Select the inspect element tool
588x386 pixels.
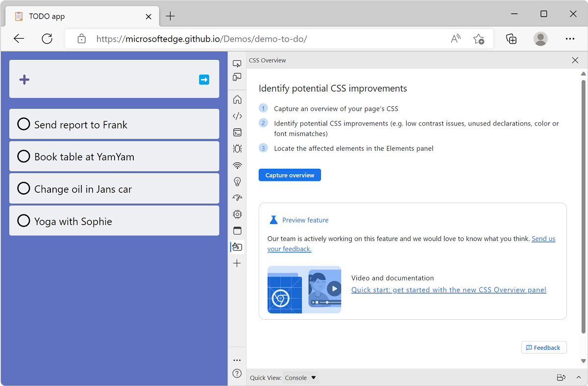(237, 63)
